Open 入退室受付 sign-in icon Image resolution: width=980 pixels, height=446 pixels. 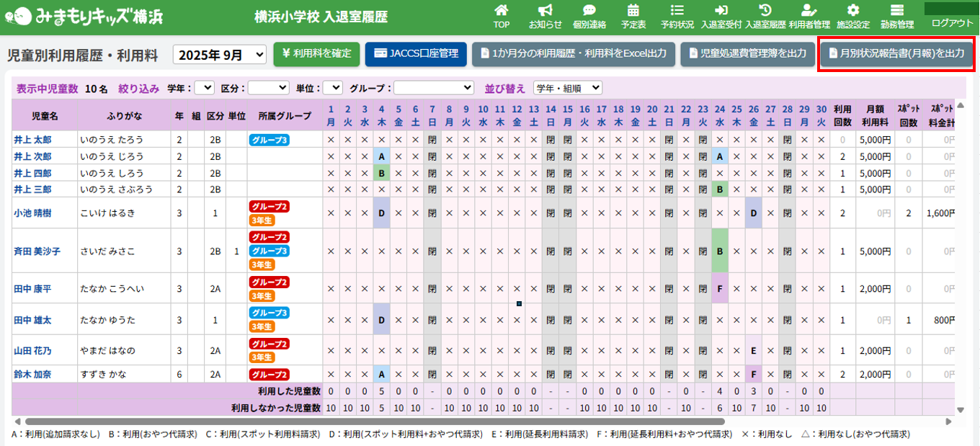pos(721,11)
